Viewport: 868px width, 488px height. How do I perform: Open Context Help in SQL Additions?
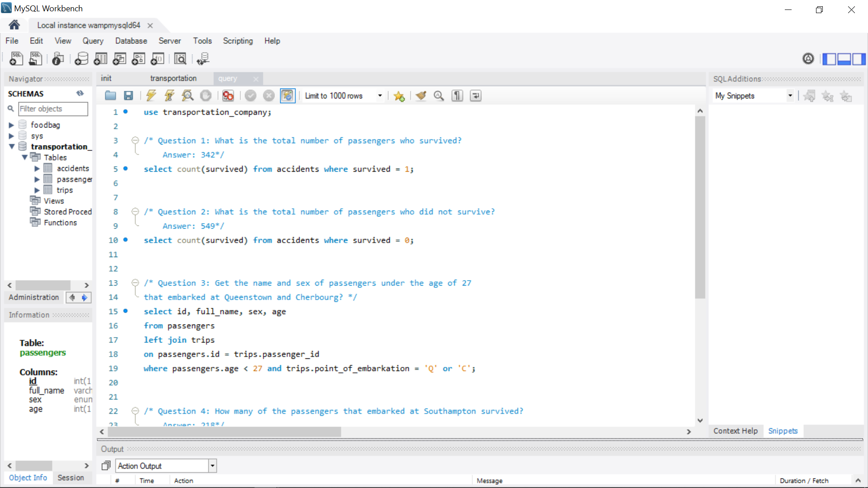point(735,431)
